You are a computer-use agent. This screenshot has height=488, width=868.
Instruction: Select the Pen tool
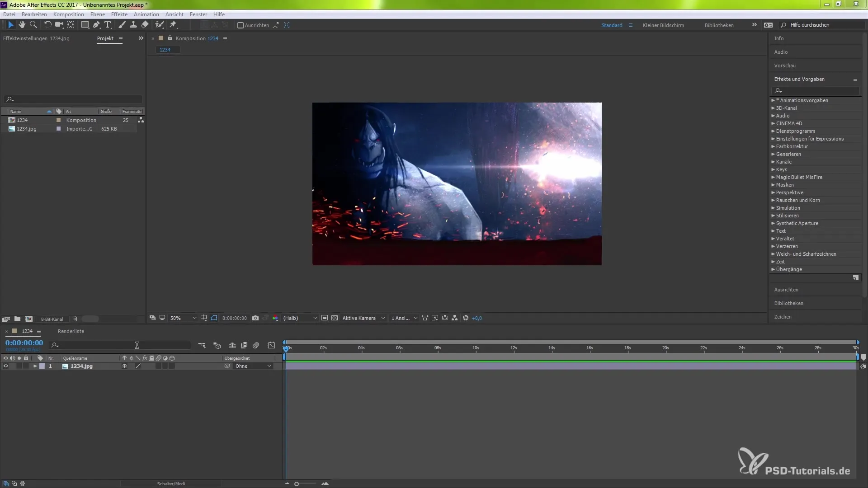96,25
